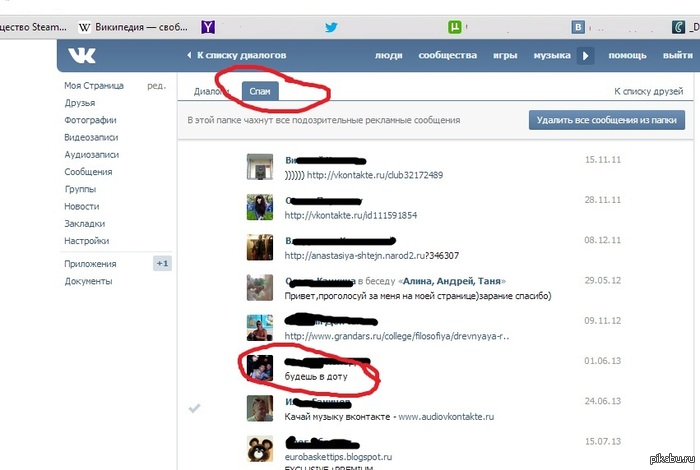Open link vkontakte.ru/id111591854
Screen dimensions: 700x470
point(351,215)
